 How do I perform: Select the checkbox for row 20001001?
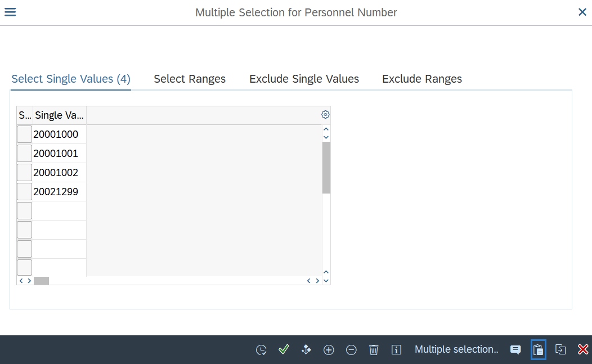point(24,153)
